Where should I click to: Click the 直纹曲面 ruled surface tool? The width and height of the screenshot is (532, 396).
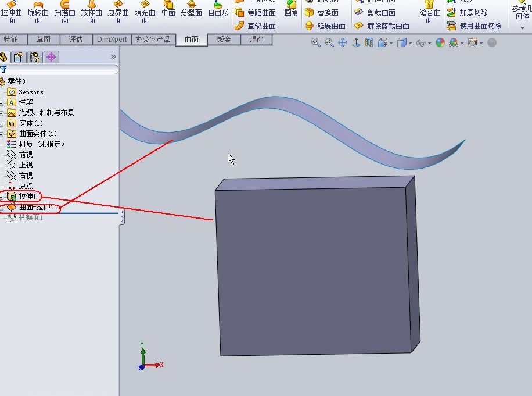(x=255, y=26)
